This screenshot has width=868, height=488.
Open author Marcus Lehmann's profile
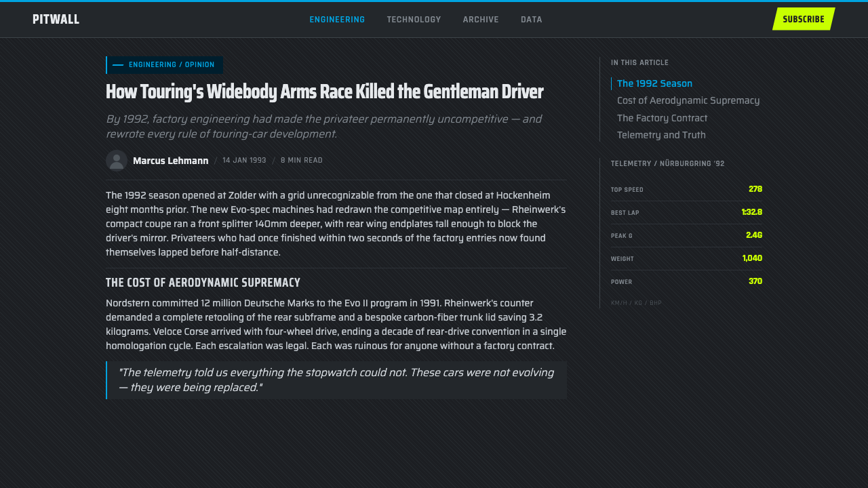click(x=171, y=161)
